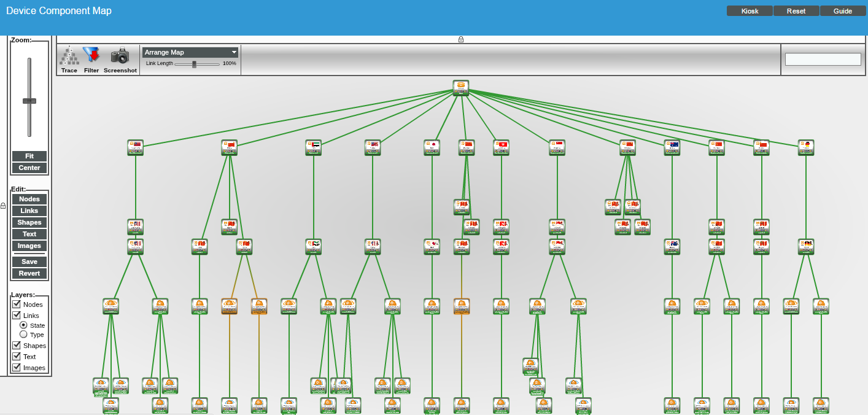
Task: Click the search input field in toolbar
Action: [x=823, y=60]
